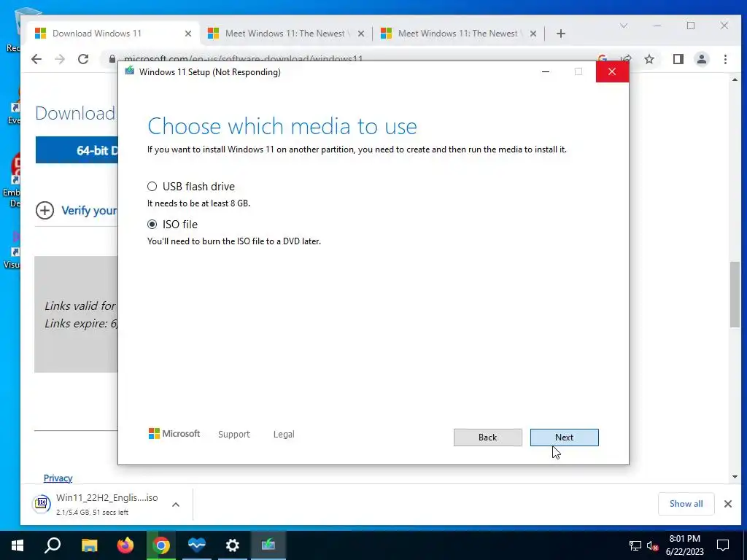This screenshot has width=747, height=560.
Task: Close the second Meet Windows 11 tab
Action: click(x=361, y=34)
